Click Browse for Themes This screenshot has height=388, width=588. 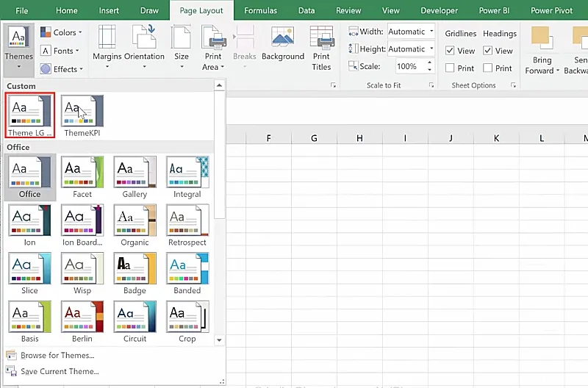(57, 356)
